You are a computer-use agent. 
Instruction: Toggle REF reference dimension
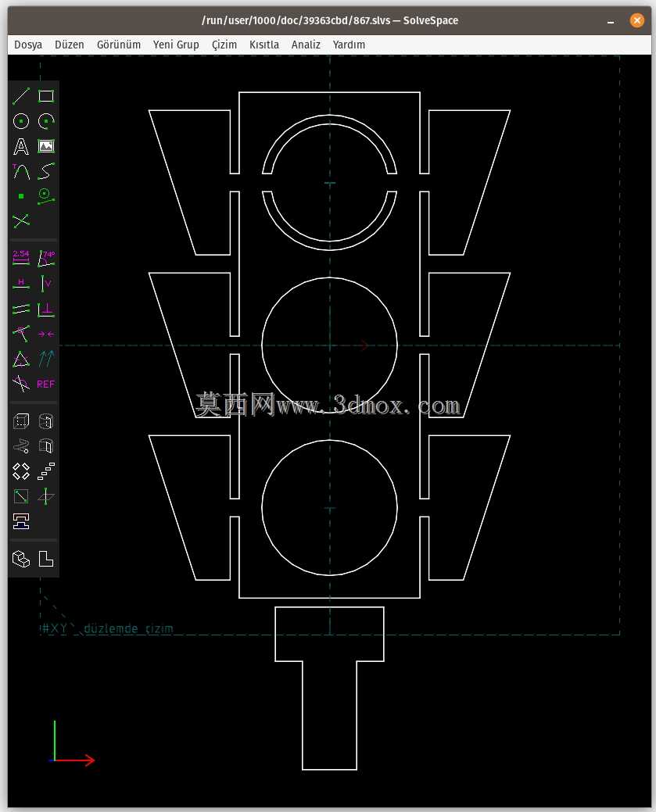[x=46, y=384]
